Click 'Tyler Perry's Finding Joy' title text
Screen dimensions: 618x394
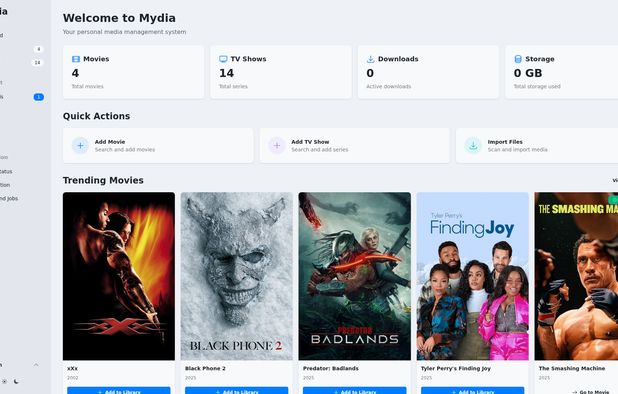(x=456, y=368)
